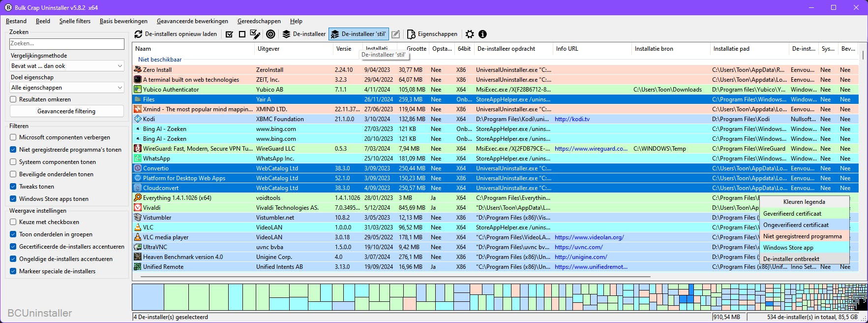Open the 'Bevat wat ... dan ook' dropdown
This screenshot has height=323, width=868.
(67, 66)
